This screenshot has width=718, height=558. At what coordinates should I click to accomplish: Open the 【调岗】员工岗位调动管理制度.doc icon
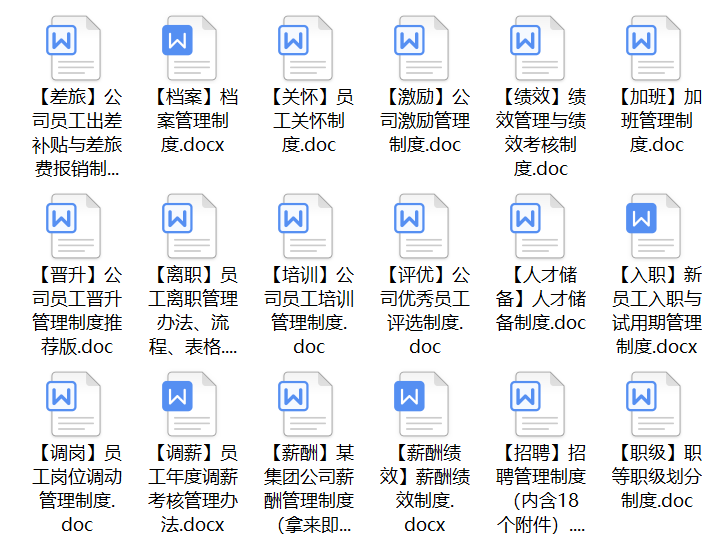click(x=76, y=404)
